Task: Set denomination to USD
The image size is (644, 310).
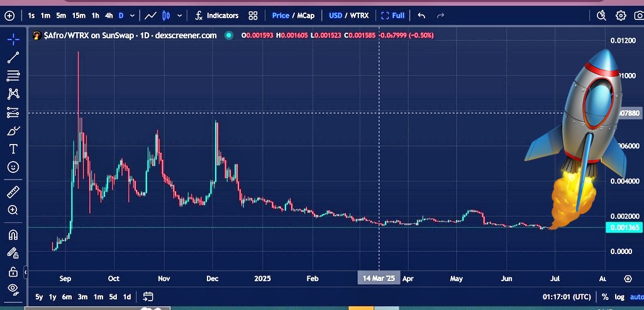Action: [x=336, y=16]
